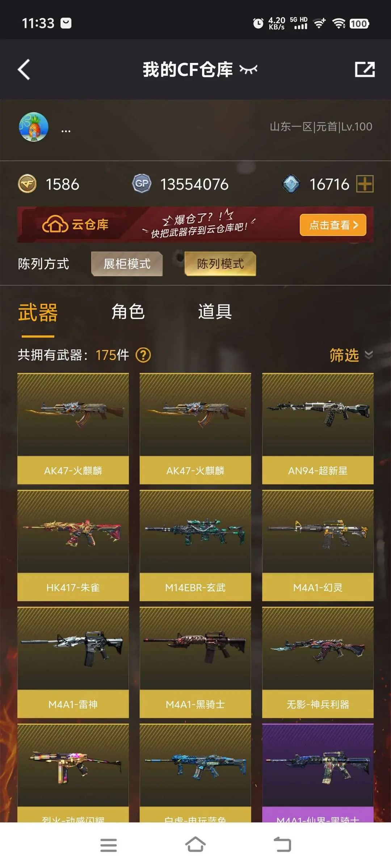Tap the back arrow icon
This screenshot has height=868, width=391.
click(x=24, y=69)
